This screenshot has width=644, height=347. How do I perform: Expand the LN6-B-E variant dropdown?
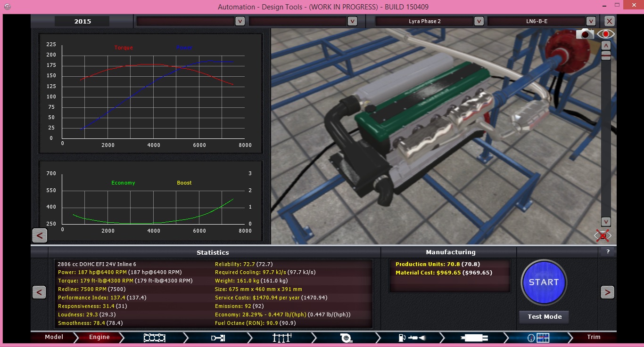pyautogui.click(x=591, y=21)
